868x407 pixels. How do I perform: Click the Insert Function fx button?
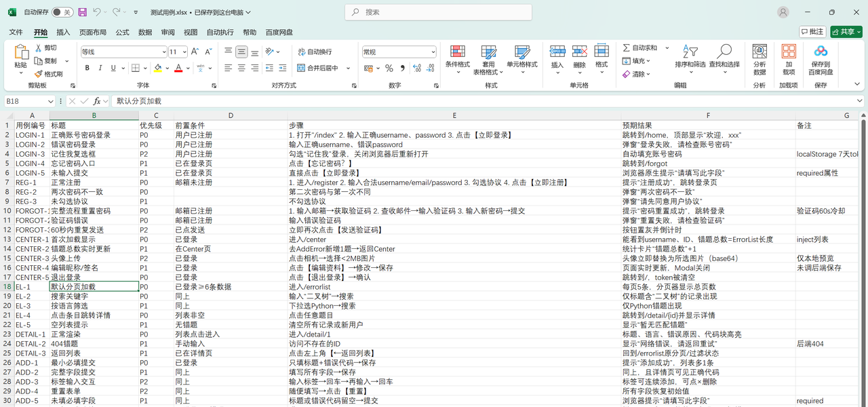97,101
